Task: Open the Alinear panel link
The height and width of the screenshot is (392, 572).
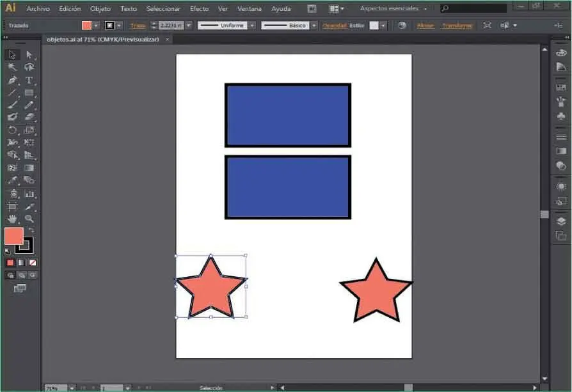Action: click(x=425, y=26)
